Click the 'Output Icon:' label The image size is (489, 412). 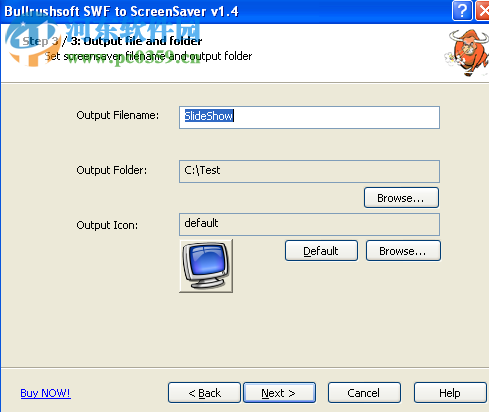click(x=107, y=225)
